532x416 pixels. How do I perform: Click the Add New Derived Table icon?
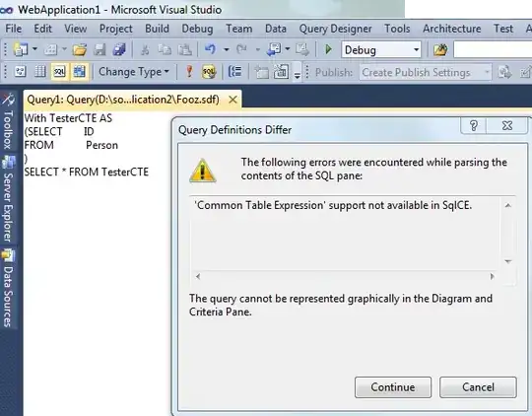[281, 72]
